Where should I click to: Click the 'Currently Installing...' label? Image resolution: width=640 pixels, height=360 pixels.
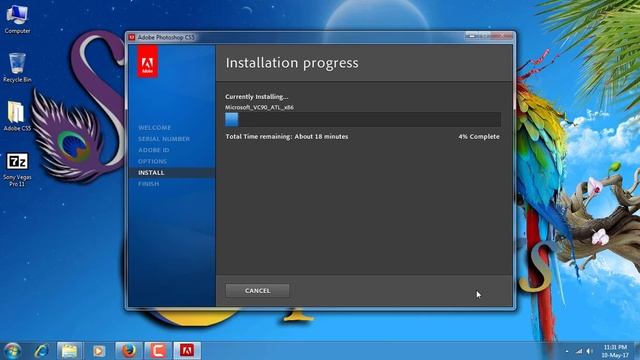(x=256, y=97)
